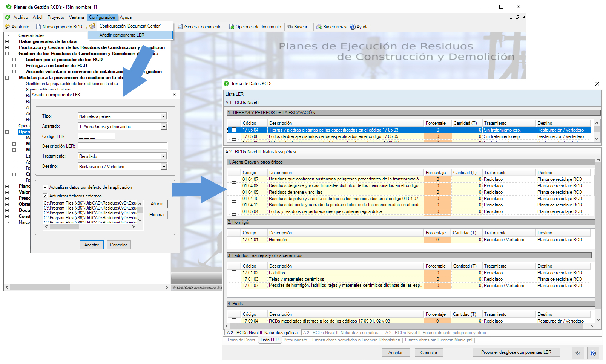Screen dimensions: 606x364
Task: Click the binoculars search icon in Toma de Datos
Action: [578, 353]
